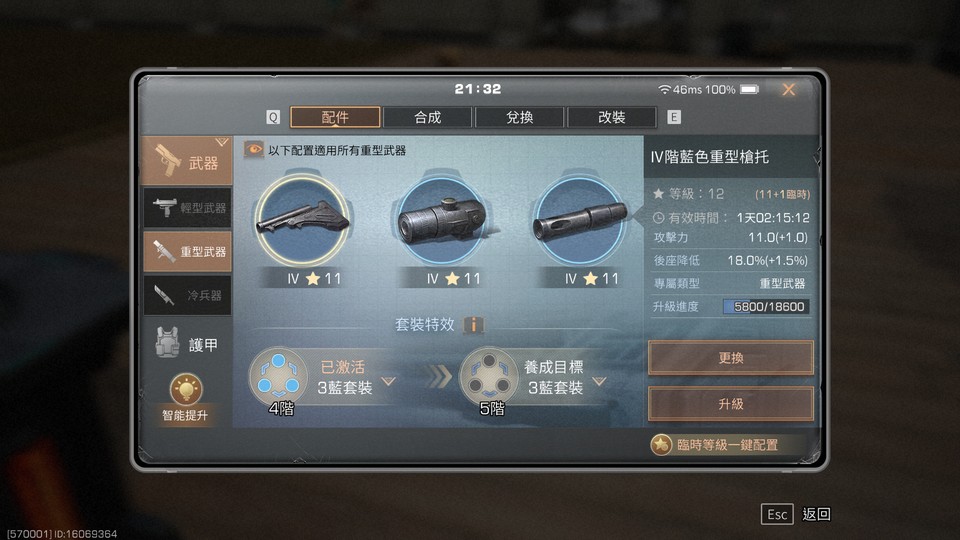Viewport: 960px width, 540px height.
Task: Open the 護甲 armor section
Action: [x=187, y=345]
